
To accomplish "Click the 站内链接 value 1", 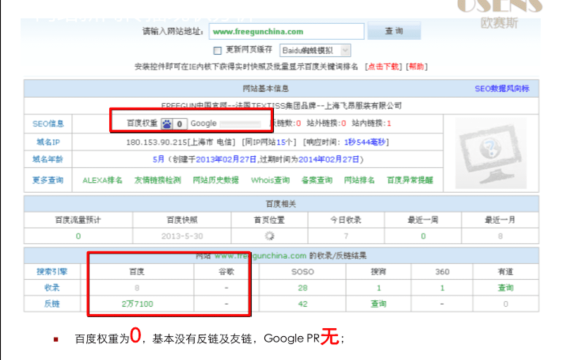I will (389, 123).
